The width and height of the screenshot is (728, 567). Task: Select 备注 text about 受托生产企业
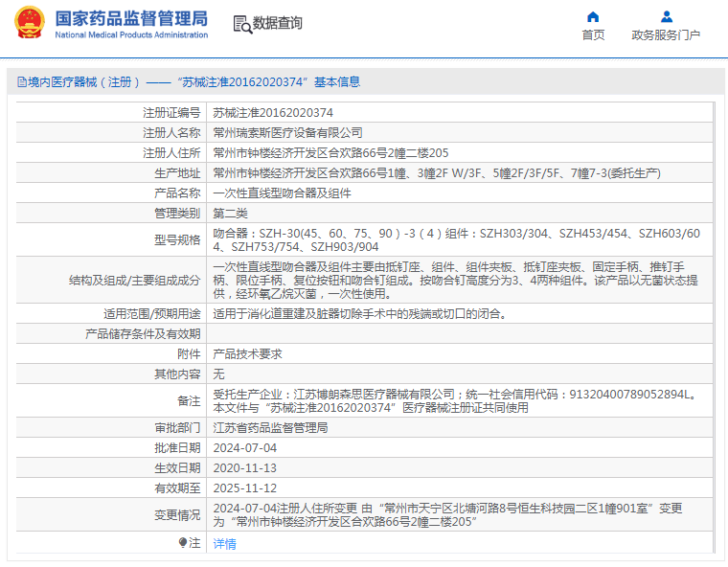(456, 400)
